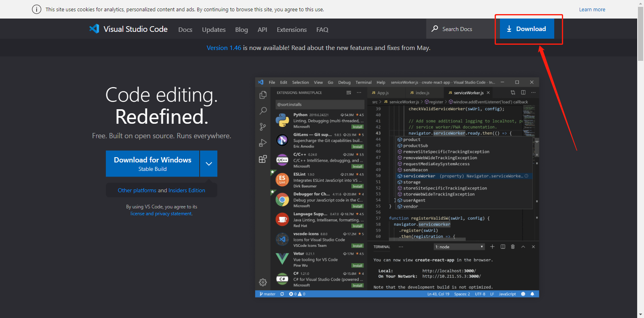Select API in the top navigation
This screenshot has height=318, width=644.
point(262,29)
